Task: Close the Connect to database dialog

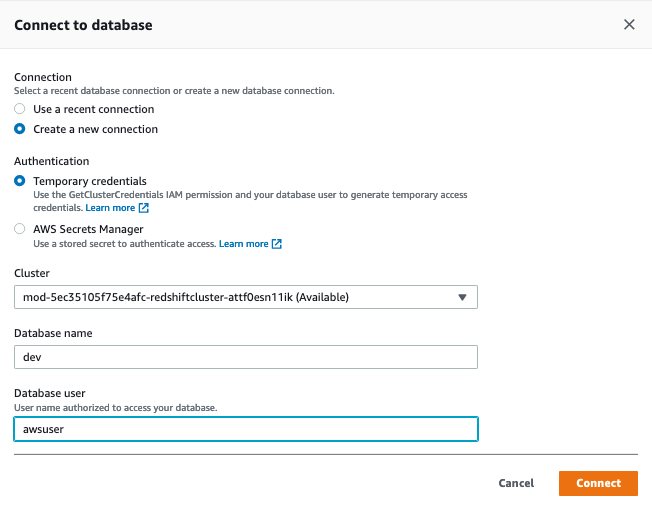Action: pyautogui.click(x=629, y=25)
